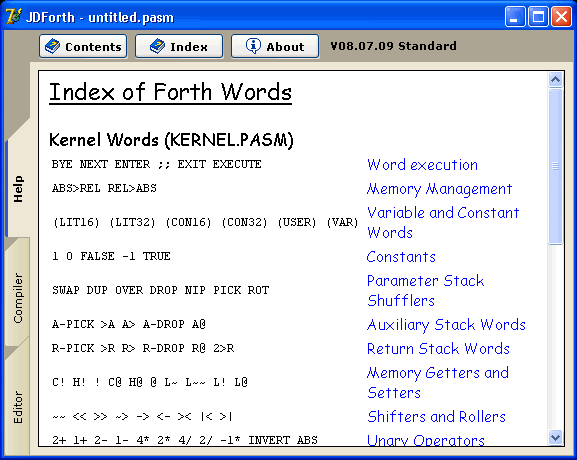Select the Help side tab
The height and width of the screenshot is (460, 577).
[18, 189]
